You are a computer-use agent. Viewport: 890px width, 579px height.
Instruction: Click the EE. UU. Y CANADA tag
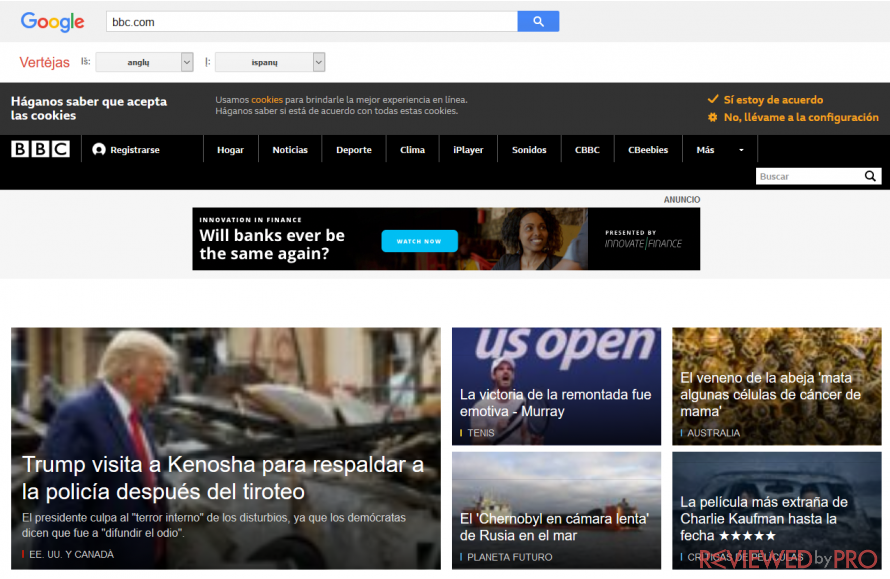(x=71, y=554)
